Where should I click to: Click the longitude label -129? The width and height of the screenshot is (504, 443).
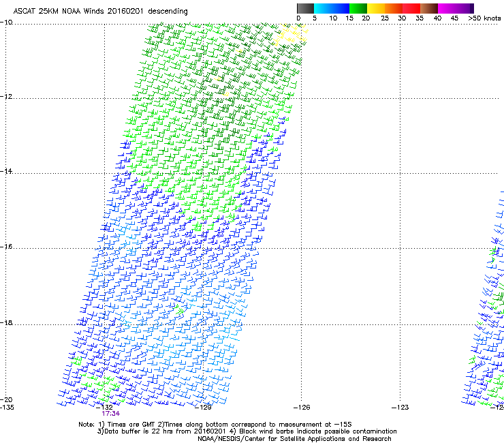point(203,408)
